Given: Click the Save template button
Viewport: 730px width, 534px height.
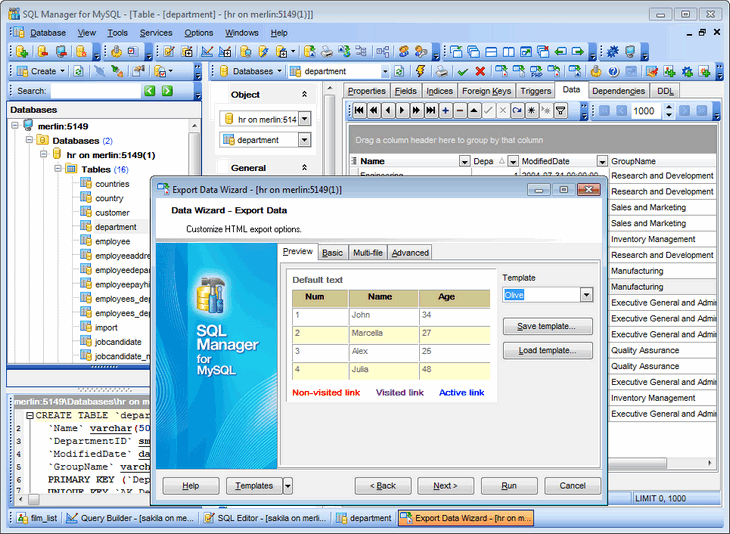Looking at the screenshot, I should pyautogui.click(x=547, y=327).
